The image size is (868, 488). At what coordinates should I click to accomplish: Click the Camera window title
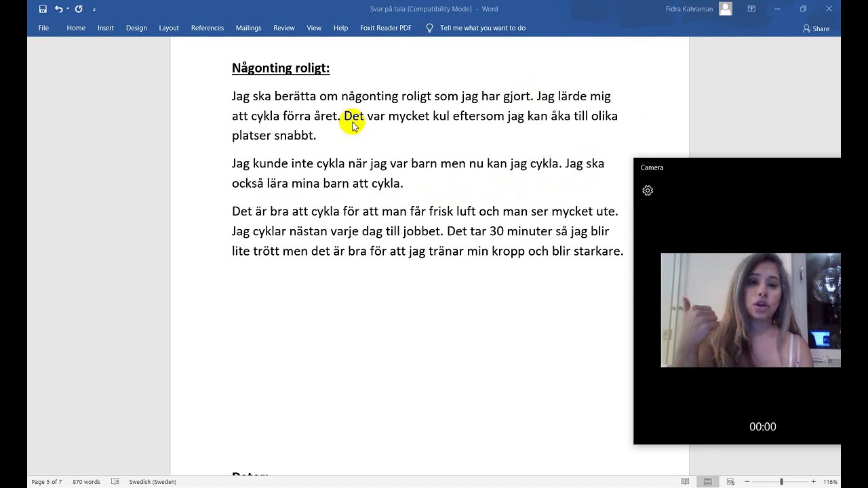[652, 167]
